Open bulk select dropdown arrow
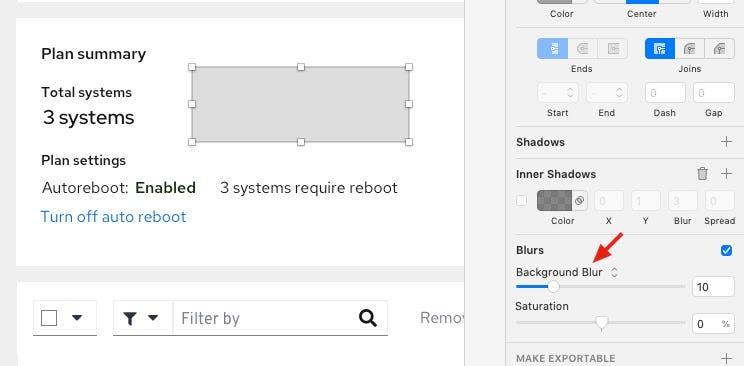The image size is (744, 366). pos(77,318)
